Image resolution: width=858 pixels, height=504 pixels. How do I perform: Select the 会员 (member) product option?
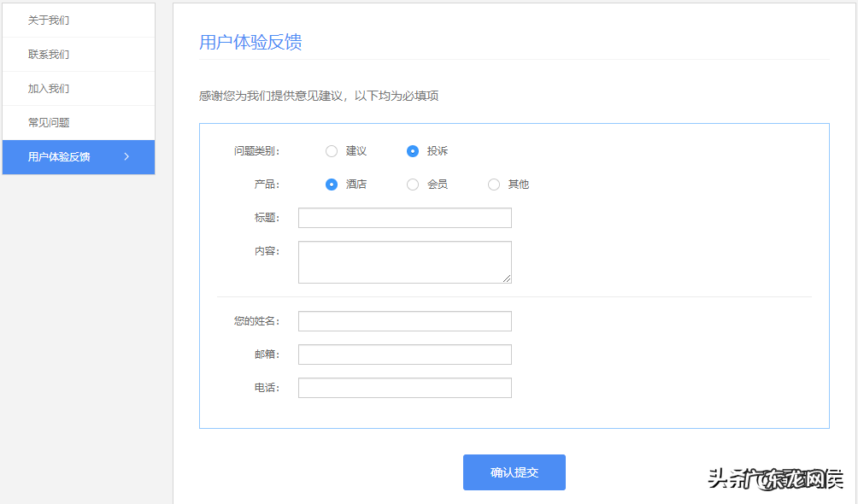click(x=411, y=184)
